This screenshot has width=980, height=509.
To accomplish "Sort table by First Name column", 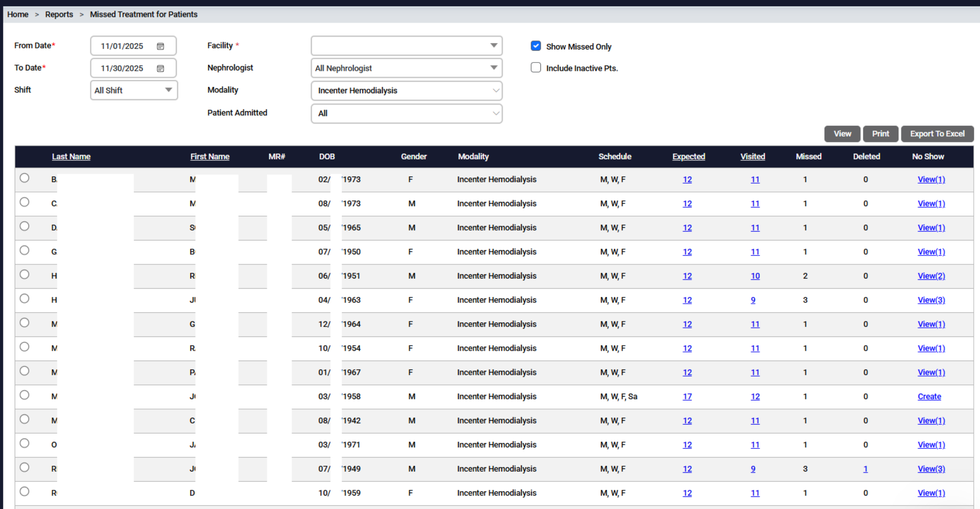I will 210,157.
